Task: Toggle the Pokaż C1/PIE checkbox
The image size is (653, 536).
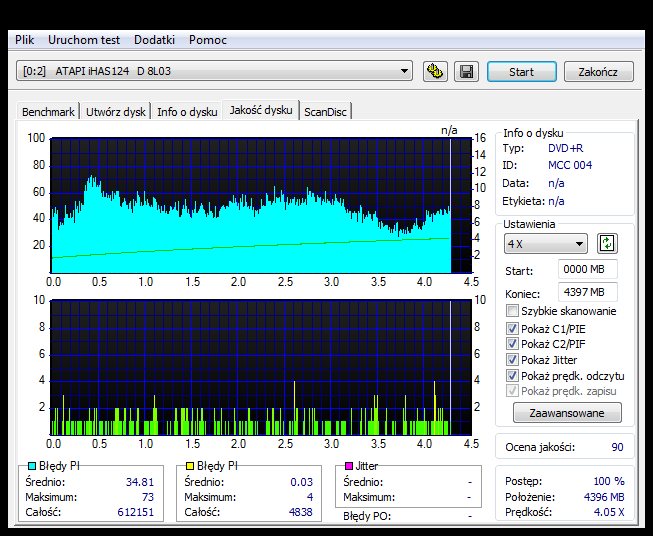Action: [x=512, y=329]
